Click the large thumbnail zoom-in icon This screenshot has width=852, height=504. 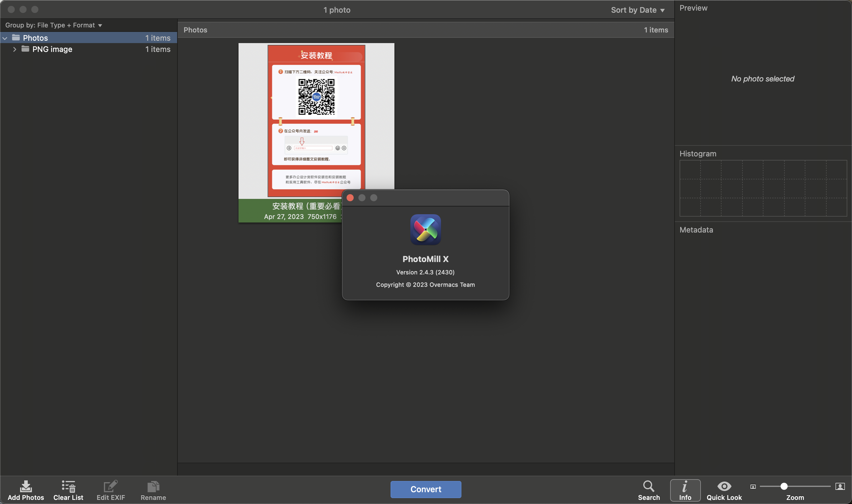point(840,486)
